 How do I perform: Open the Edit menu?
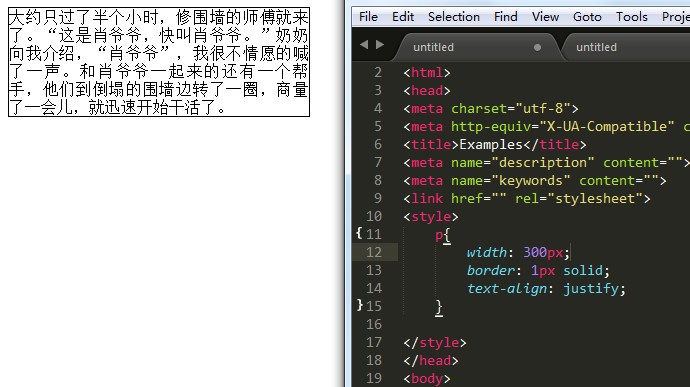click(403, 17)
